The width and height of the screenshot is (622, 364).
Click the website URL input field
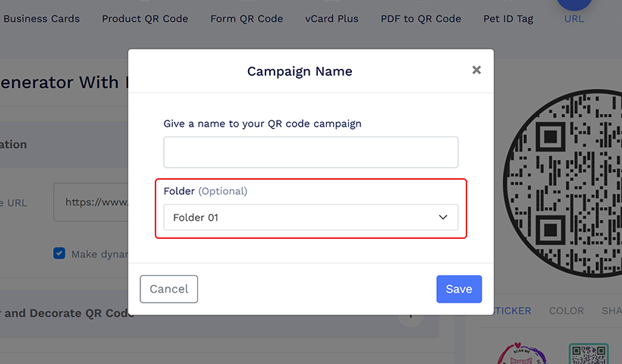point(91,202)
